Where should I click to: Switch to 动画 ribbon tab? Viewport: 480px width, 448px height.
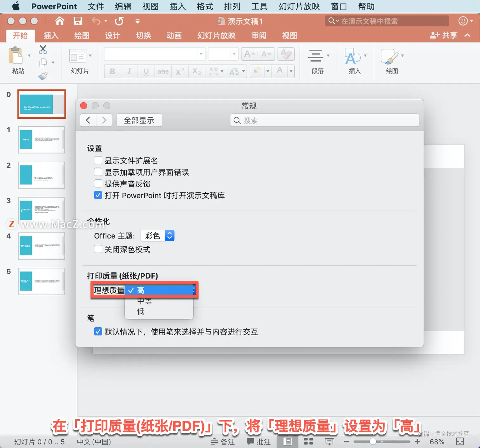click(174, 36)
